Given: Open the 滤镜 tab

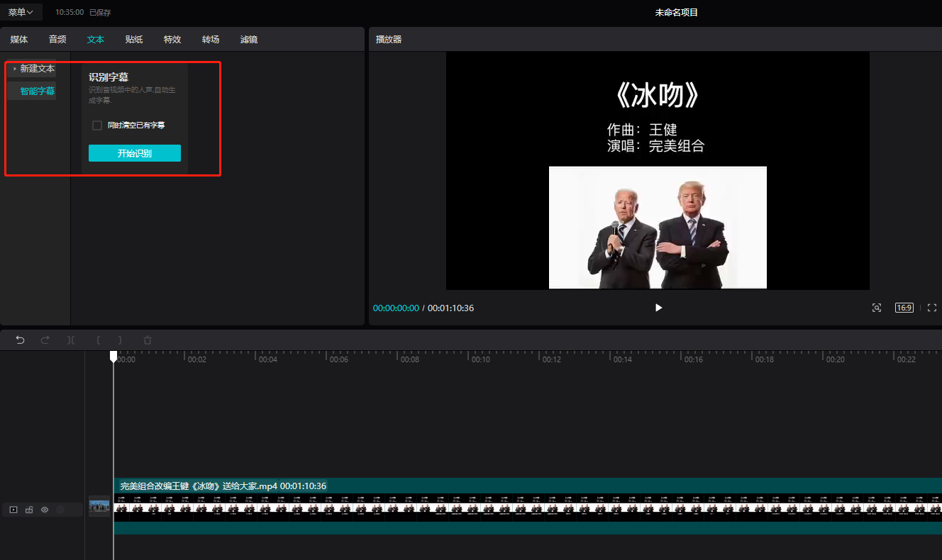Looking at the screenshot, I should pos(249,40).
